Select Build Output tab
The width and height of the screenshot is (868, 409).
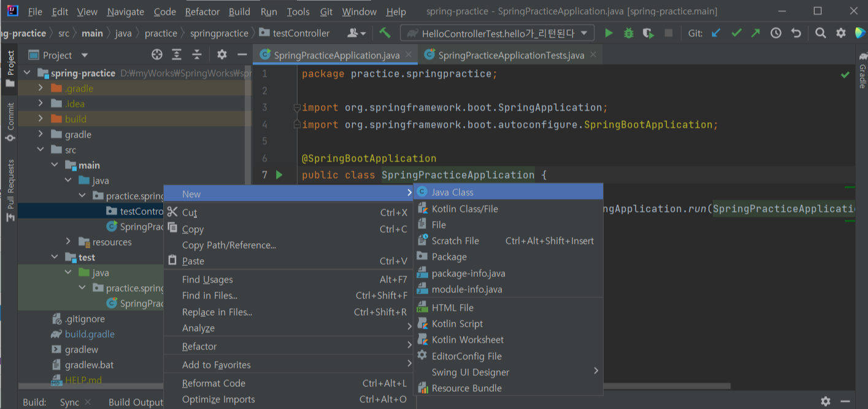(136, 402)
